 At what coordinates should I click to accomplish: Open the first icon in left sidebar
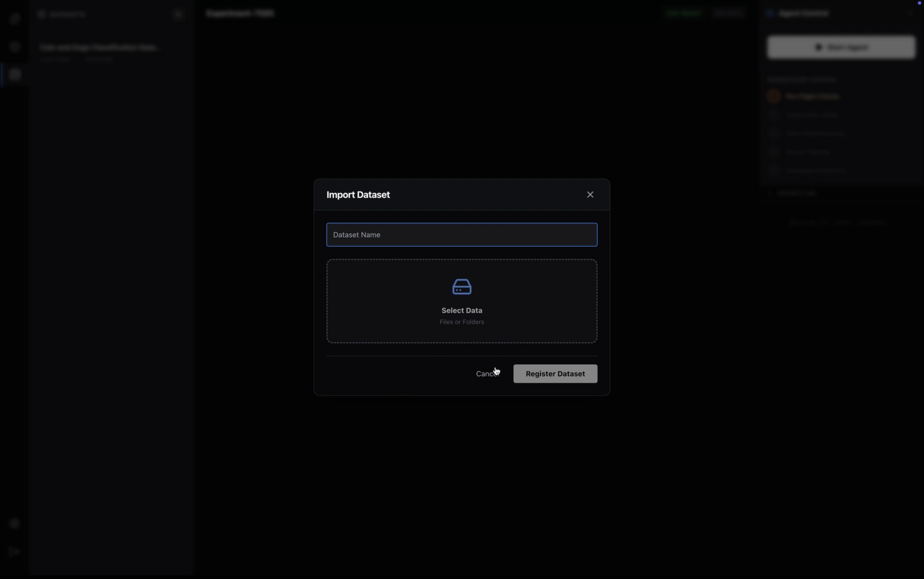pos(14,18)
